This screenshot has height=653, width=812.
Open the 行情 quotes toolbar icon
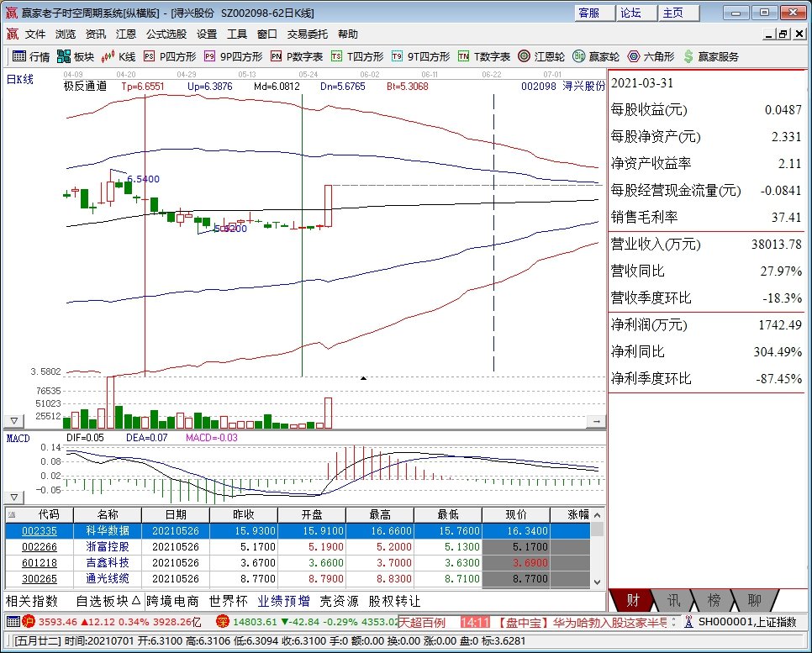[30, 56]
